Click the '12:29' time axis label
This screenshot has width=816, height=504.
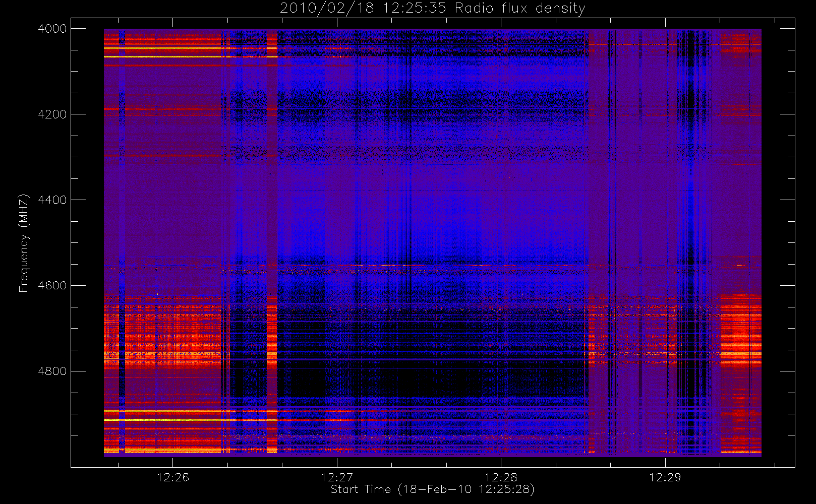(665, 477)
